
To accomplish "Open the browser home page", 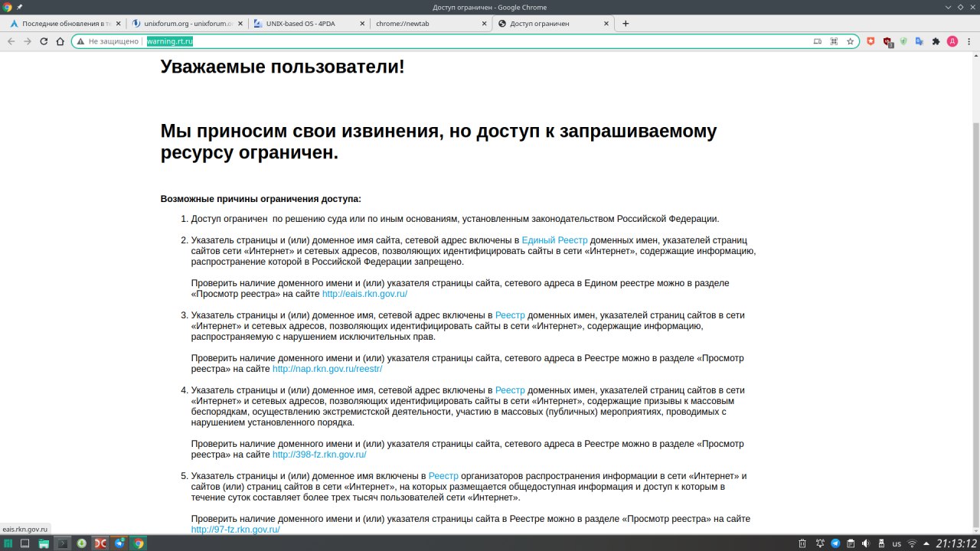I will click(60, 41).
